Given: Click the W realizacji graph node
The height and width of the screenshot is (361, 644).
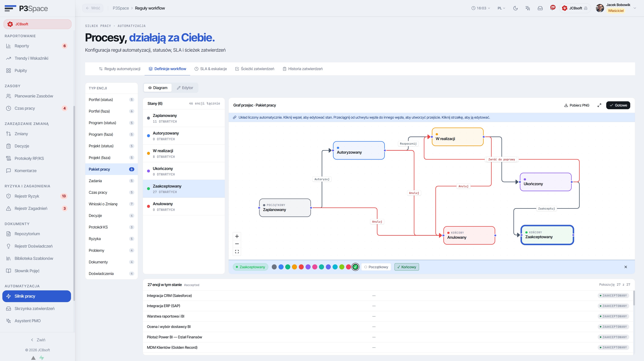Looking at the screenshot, I should click(x=457, y=137).
